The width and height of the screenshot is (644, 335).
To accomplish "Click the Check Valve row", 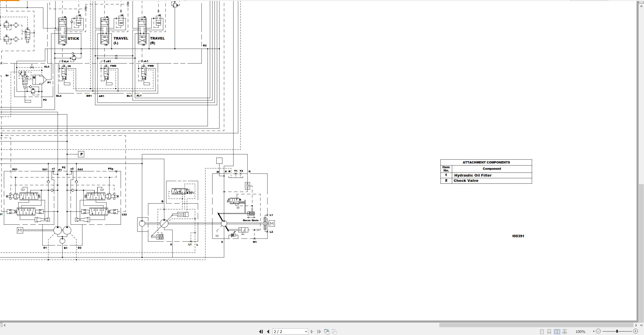I will coord(486,181).
